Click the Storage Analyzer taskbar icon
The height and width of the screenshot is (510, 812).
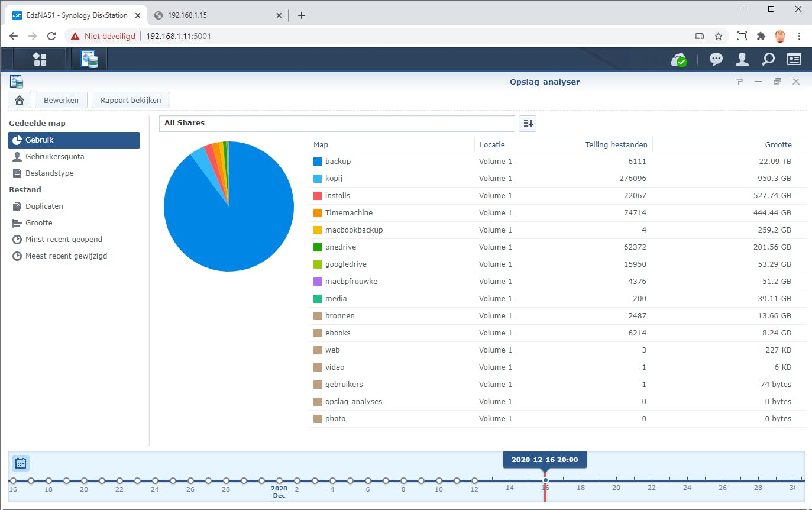[89, 59]
